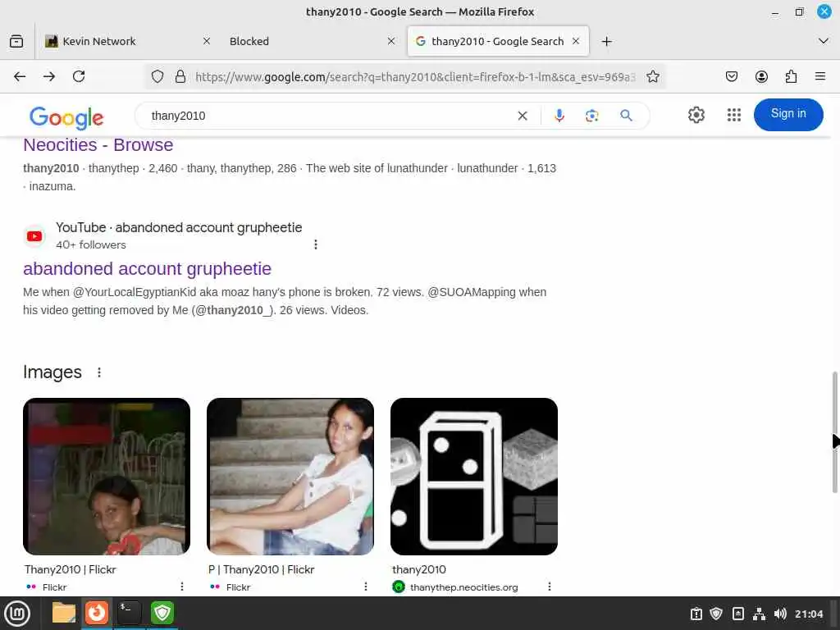Open domino image thumbnail from neocities

pyautogui.click(x=474, y=477)
